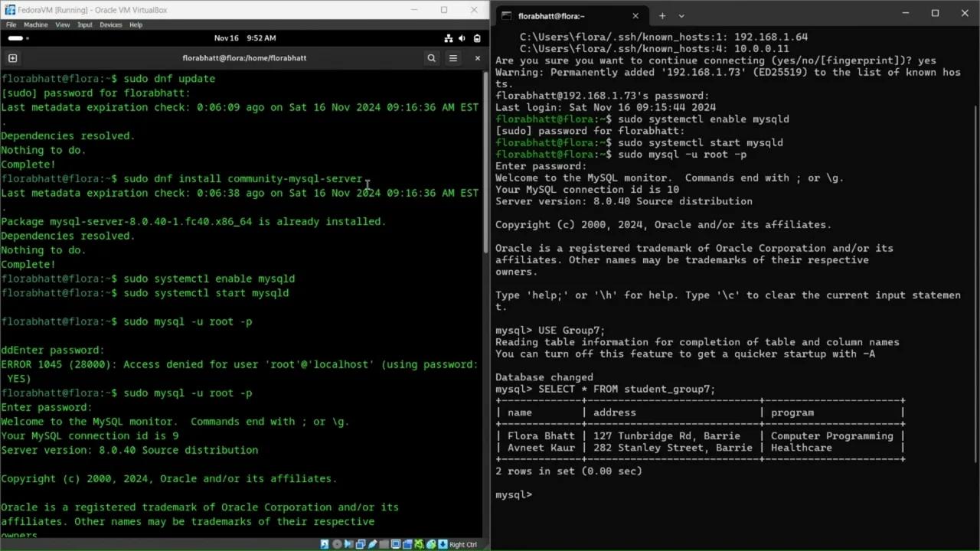Toggle the GNOME Activities pill indicator
The image size is (980, 551).
(16, 37)
